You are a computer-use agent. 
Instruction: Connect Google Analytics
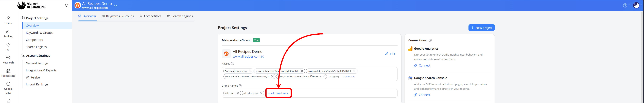point(422,65)
